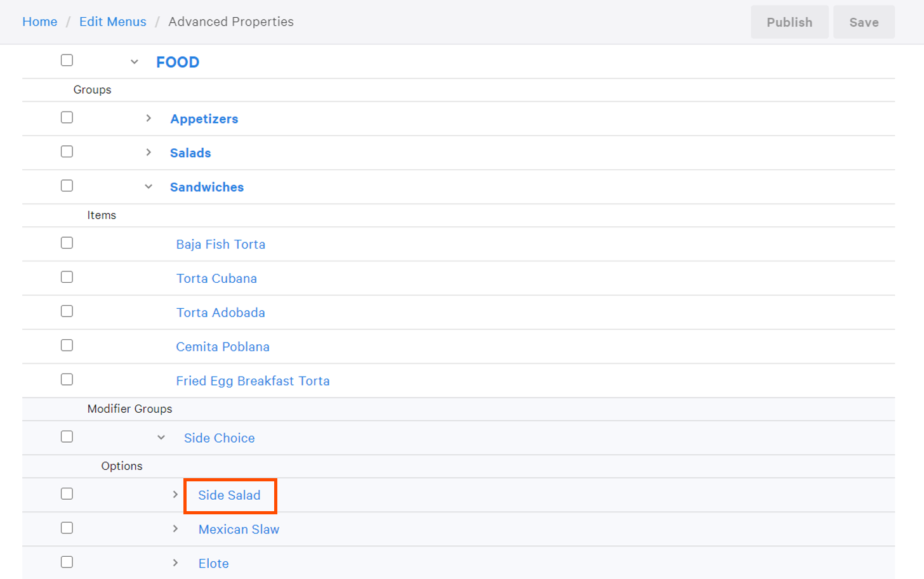This screenshot has width=924, height=579.
Task: Open the Side Salad option
Action: [229, 495]
